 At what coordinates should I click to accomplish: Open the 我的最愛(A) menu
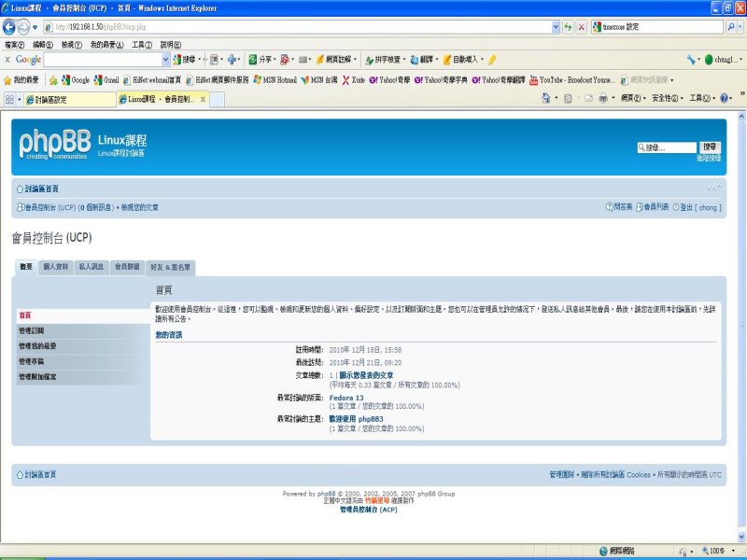pyautogui.click(x=106, y=45)
